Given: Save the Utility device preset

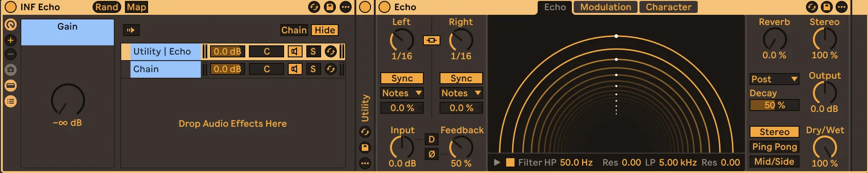Looking at the screenshot, I should pos(365,148).
